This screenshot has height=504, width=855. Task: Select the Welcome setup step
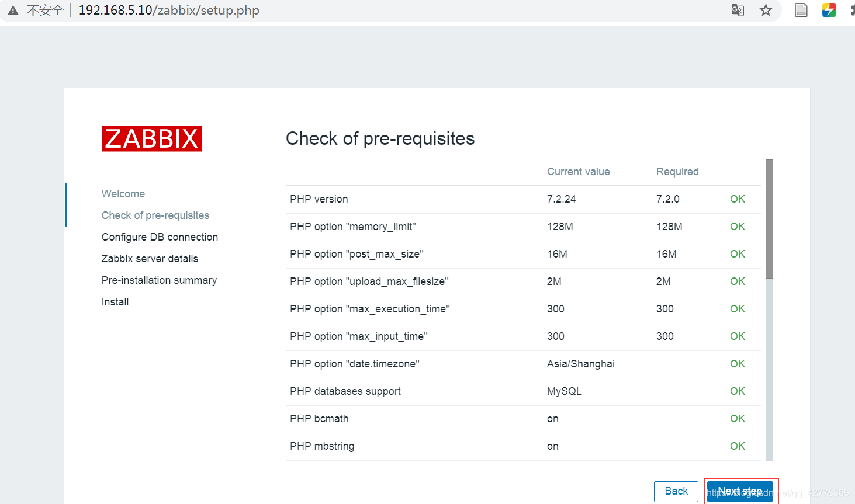[123, 194]
